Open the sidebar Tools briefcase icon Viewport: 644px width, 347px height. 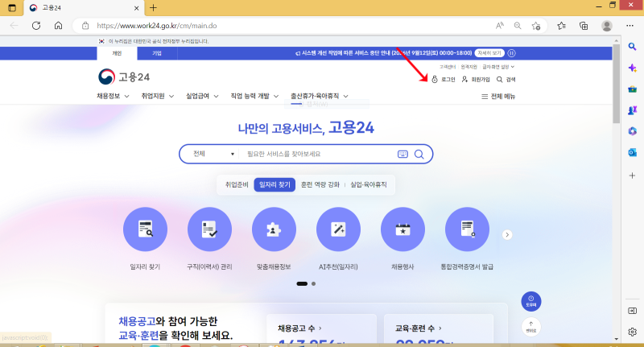pyautogui.click(x=633, y=89)
